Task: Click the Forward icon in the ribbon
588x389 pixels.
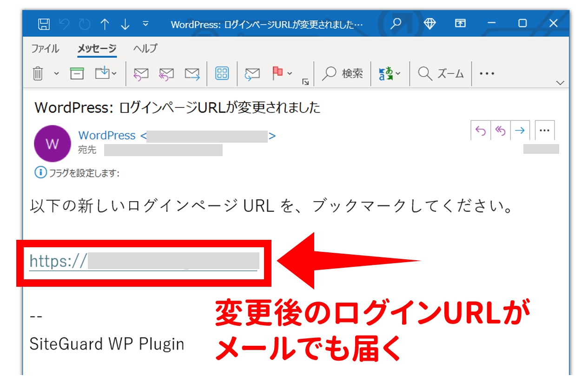Action: [x=192, y=73]
